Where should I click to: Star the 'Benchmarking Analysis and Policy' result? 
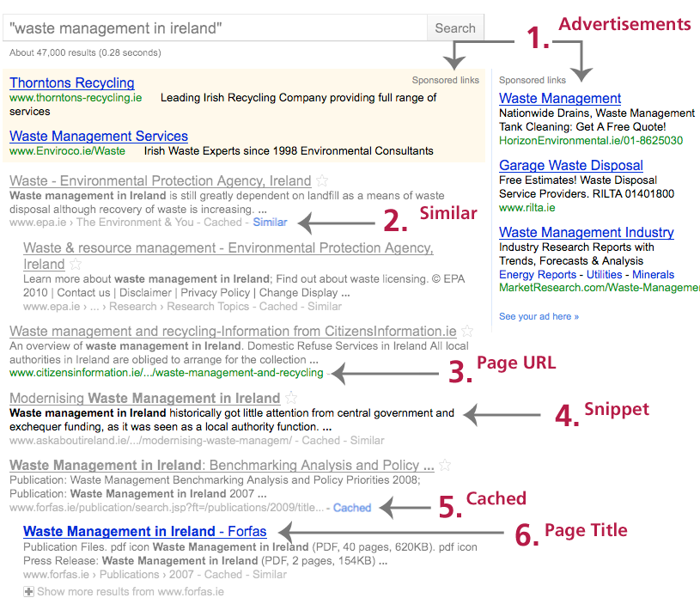point(445,465)
